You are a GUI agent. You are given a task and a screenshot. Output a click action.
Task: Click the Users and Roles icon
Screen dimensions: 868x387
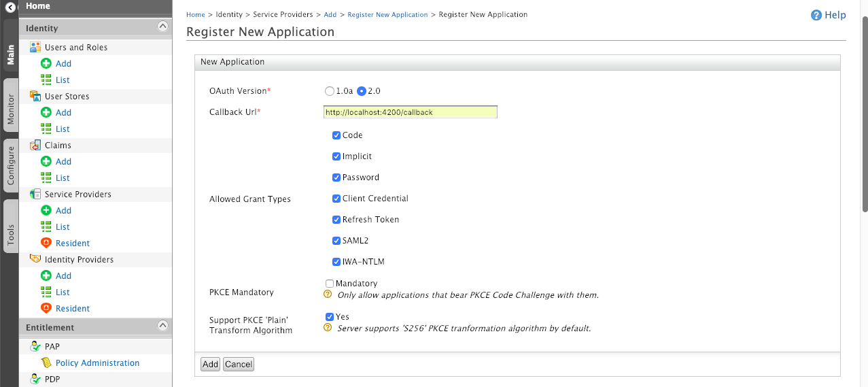tap(35, 48)
